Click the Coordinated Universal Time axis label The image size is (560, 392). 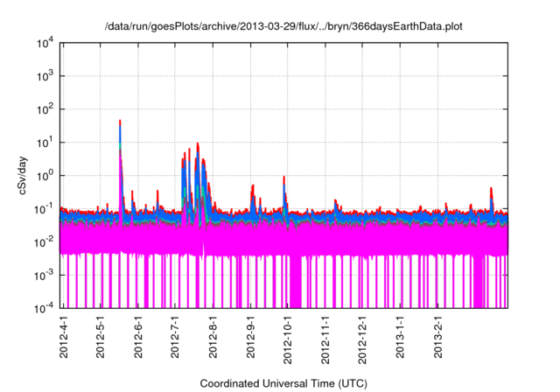pos(283,383)
